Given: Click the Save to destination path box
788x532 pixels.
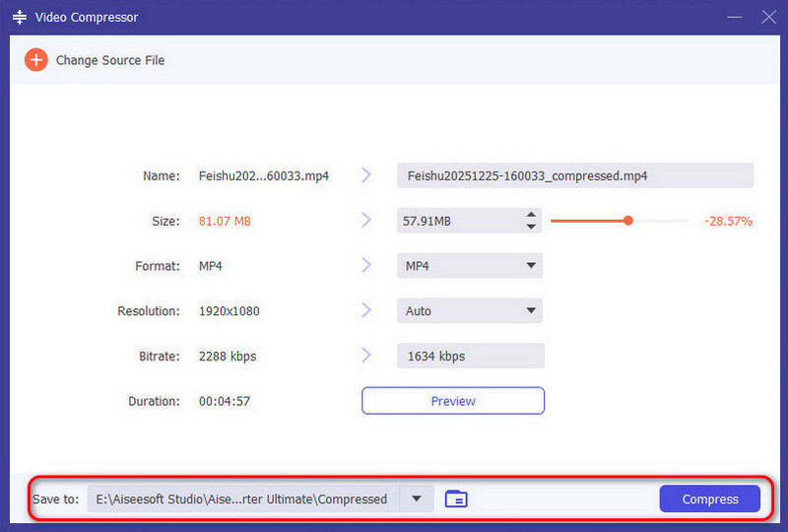Looking at the screenshot, I should [x=243, y=499].
